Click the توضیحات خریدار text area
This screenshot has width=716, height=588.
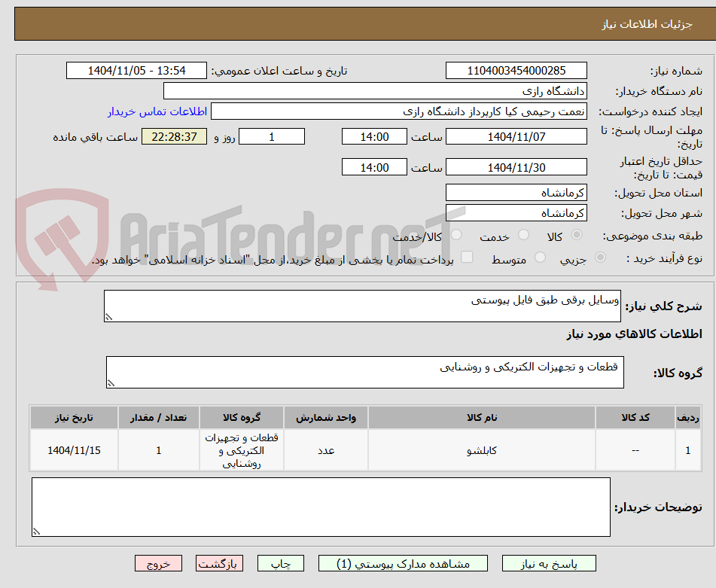pyautogui.click(x=321, y=507)
